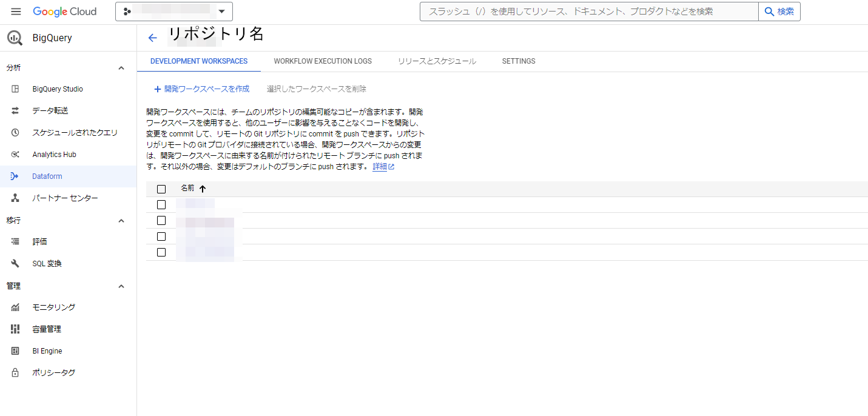Viewport: 868px width, 416px height.
Task: Check the select-all checkbox in table header
Action: tap(161, 189)
